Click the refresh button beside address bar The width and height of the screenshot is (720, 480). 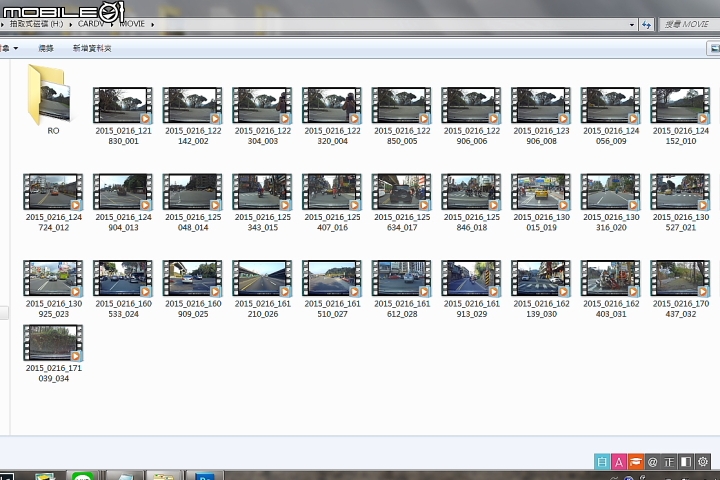[647, 25]
